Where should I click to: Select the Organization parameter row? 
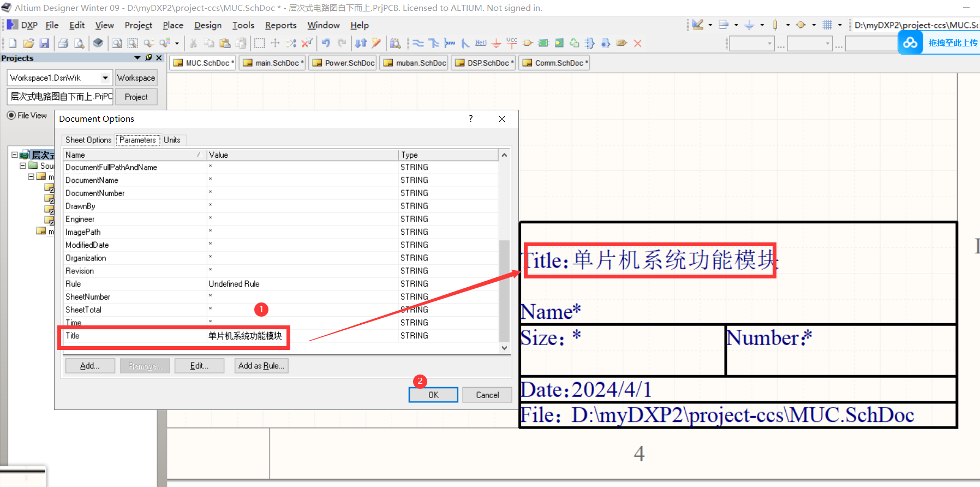280,258
